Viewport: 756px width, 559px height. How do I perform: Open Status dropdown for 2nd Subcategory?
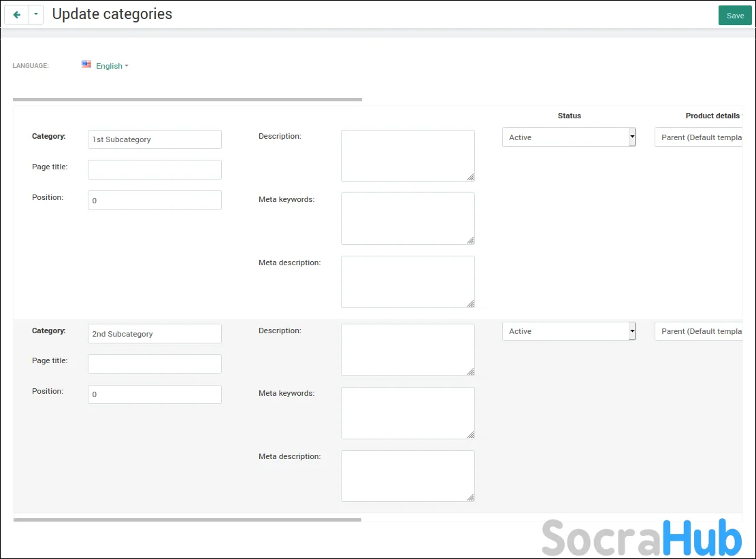[568, 331]
